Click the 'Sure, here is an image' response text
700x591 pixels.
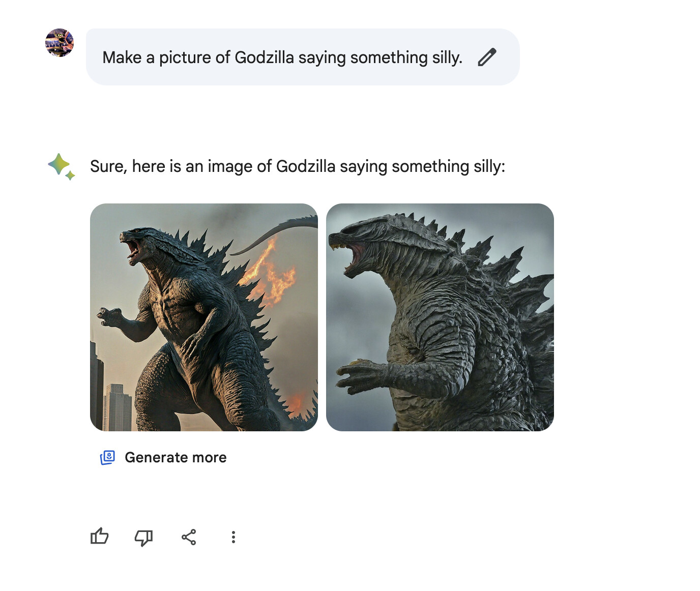tap(298, 166)
